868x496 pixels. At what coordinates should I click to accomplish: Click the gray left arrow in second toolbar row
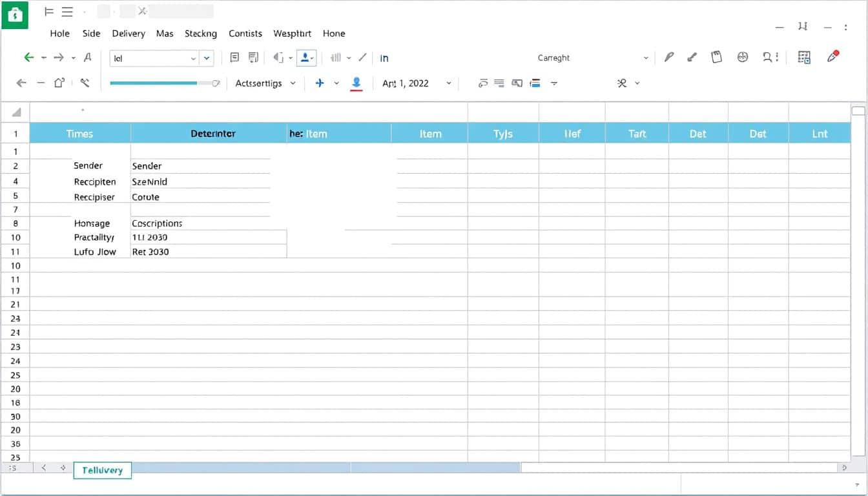(x=21, y=83)
